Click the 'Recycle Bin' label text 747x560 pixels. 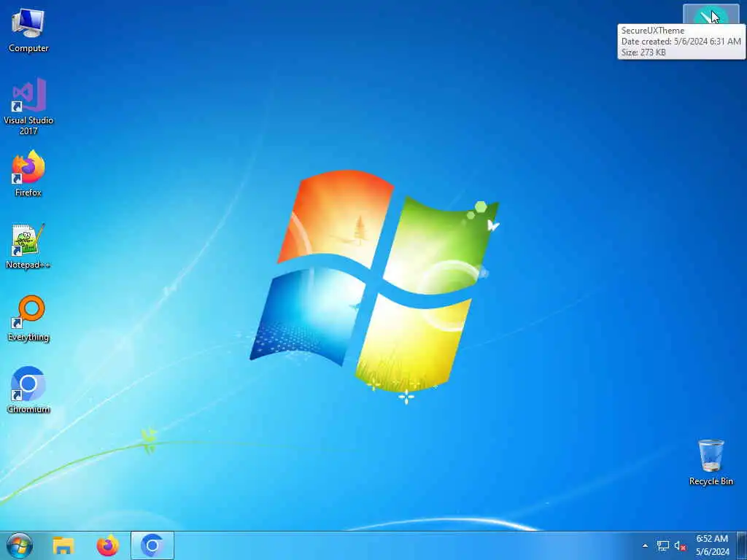[711, 481]
